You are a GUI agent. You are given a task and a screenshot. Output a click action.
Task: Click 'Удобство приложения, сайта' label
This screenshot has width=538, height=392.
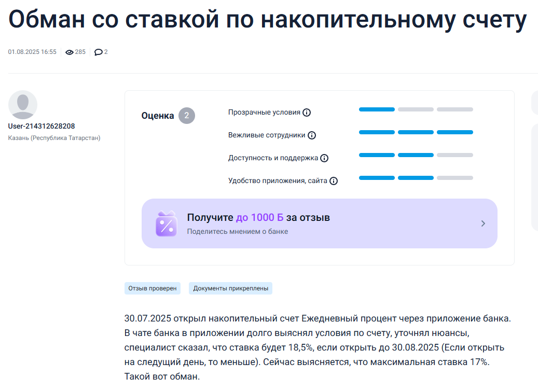tap(278, 181)
